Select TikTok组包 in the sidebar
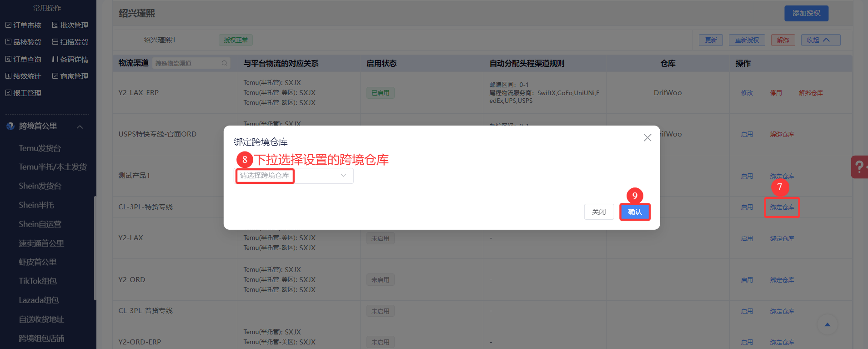 (x=38, y=281)
